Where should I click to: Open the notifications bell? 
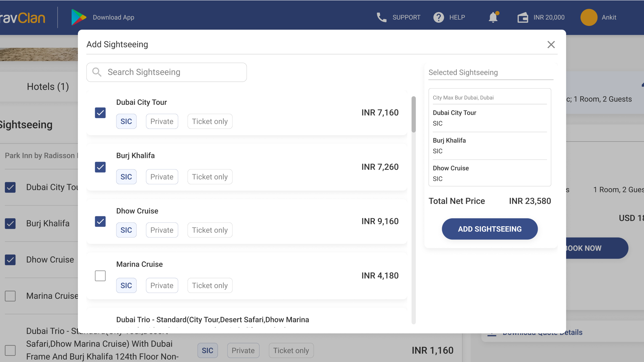493,17
